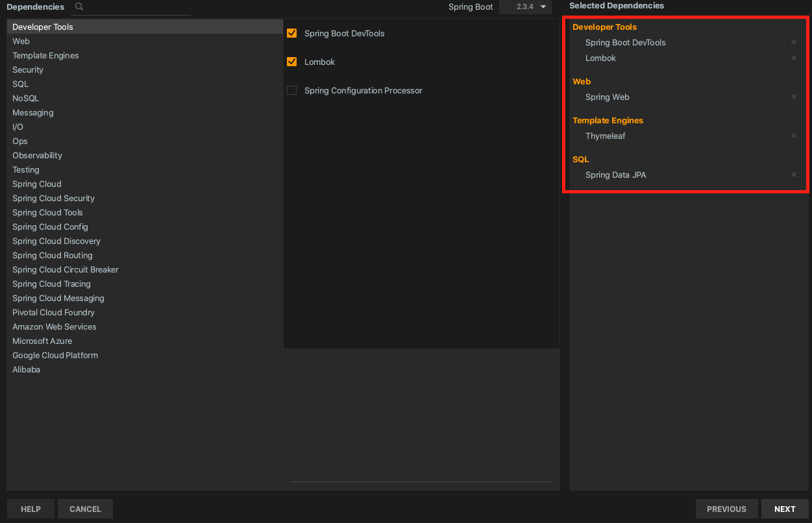
Task: Remove Spring Web from selected dependencies
Action: click(x=793, y=97)
